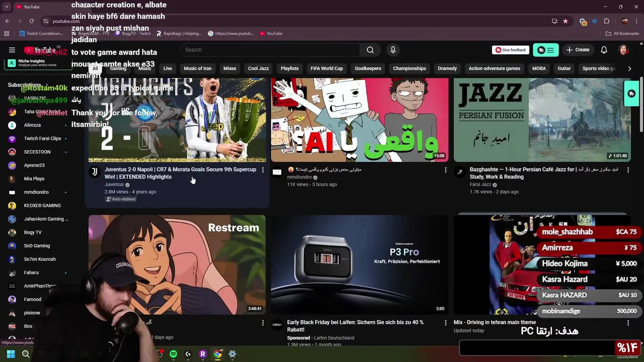
Task: Open the AI cartoon thumbnail by mmdtondro
Action: click(360, 120)
